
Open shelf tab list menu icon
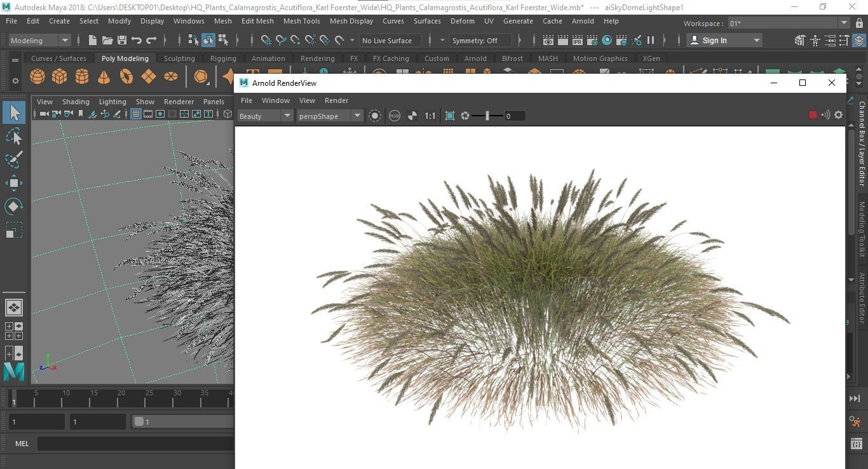[x=15, y=60]
